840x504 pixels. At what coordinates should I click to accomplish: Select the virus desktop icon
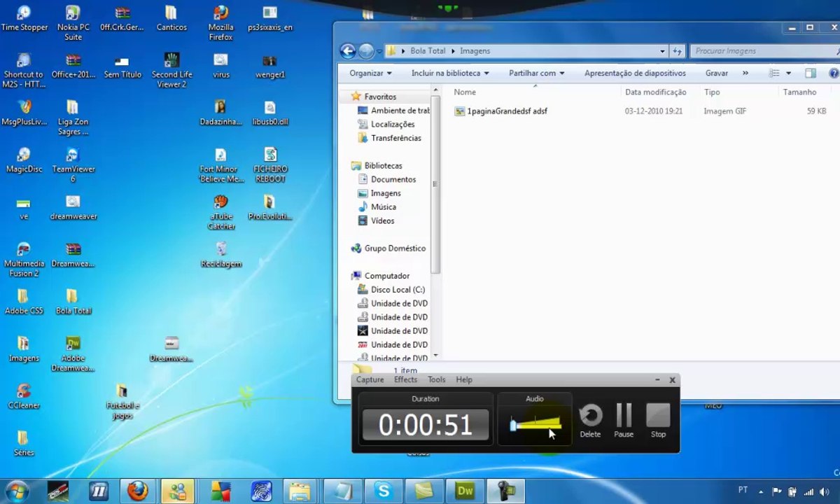[220, 66]
